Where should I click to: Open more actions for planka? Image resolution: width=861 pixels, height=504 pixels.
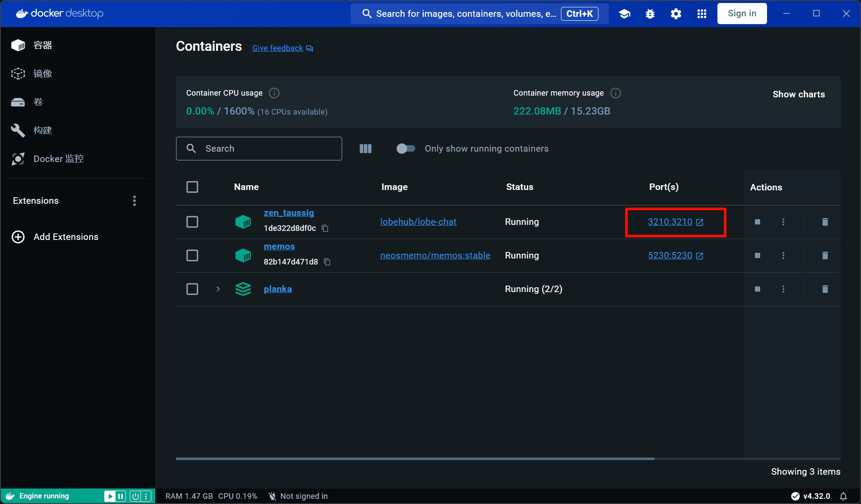tap(783, 289)
